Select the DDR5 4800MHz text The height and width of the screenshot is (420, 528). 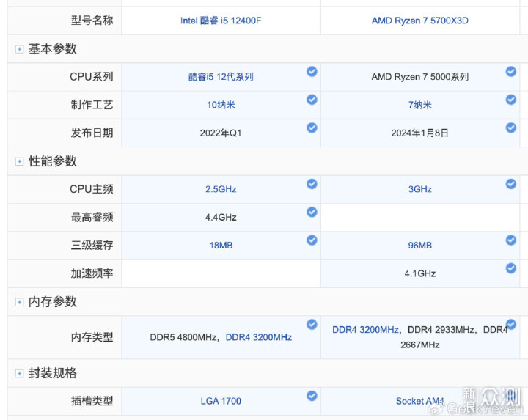coord(183,337)
